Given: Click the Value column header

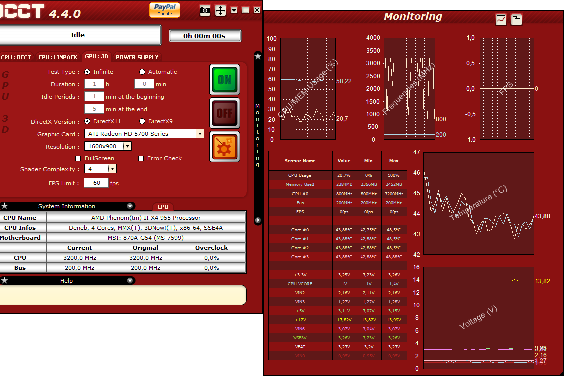Looking at the screenshot, I should pos(344,161).
